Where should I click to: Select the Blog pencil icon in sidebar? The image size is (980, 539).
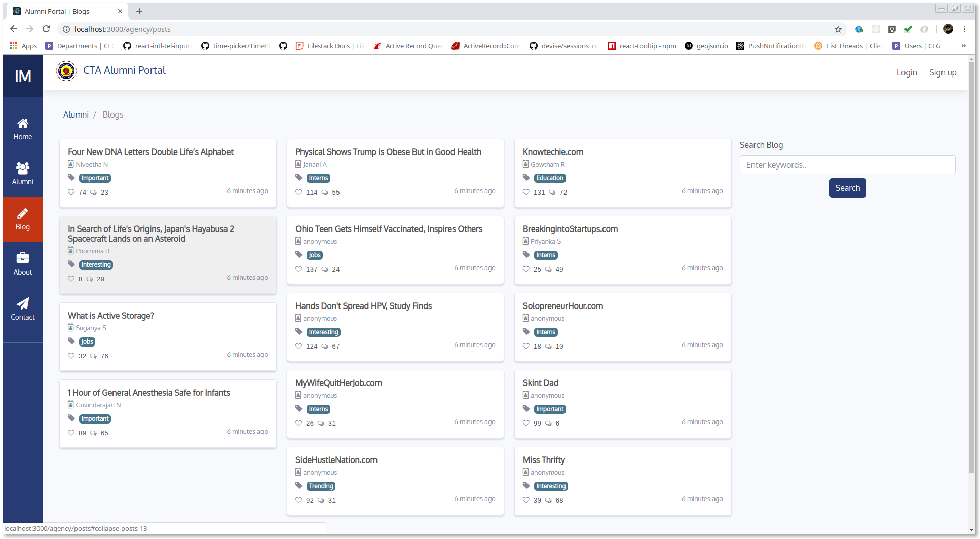pyautogui.click(x=23, y=214)
